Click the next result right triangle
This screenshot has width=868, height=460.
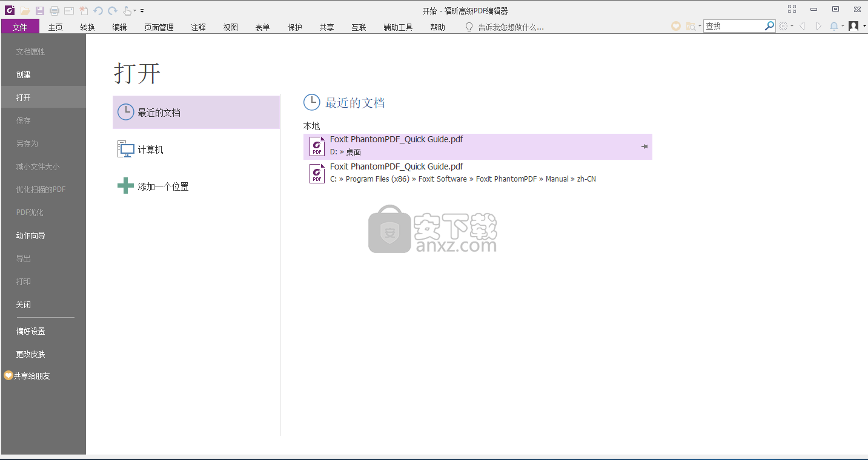point(818,26)
